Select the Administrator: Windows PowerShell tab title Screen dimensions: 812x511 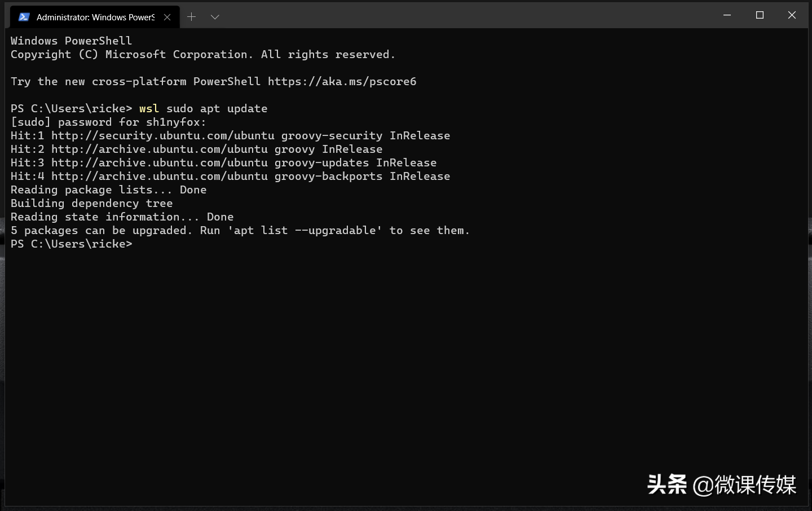(95, 17)
